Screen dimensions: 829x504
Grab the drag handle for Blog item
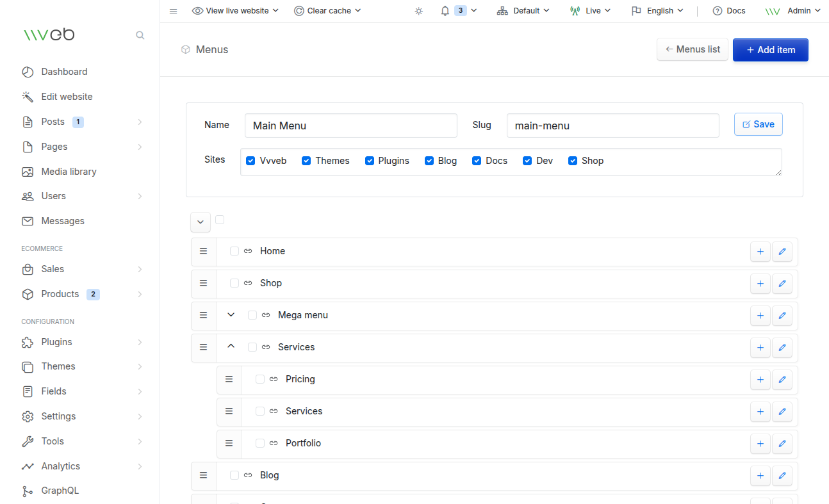point(204,475)
